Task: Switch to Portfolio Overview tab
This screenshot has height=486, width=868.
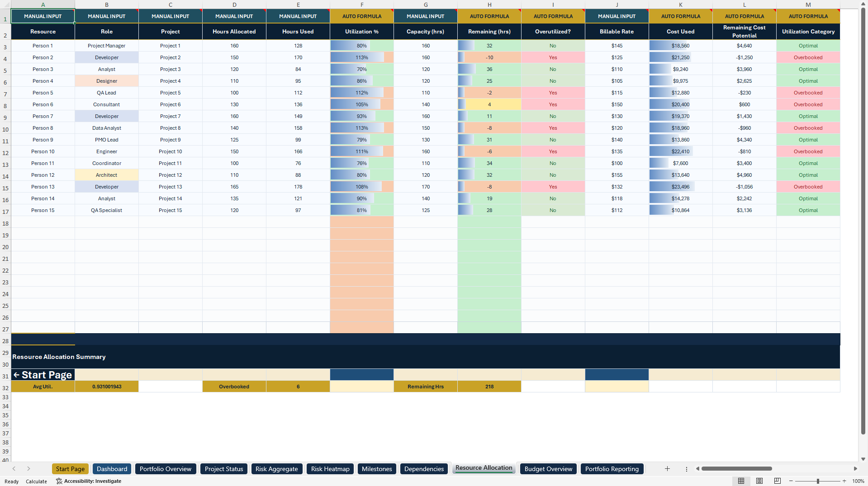Action: (x=166, y=469)
